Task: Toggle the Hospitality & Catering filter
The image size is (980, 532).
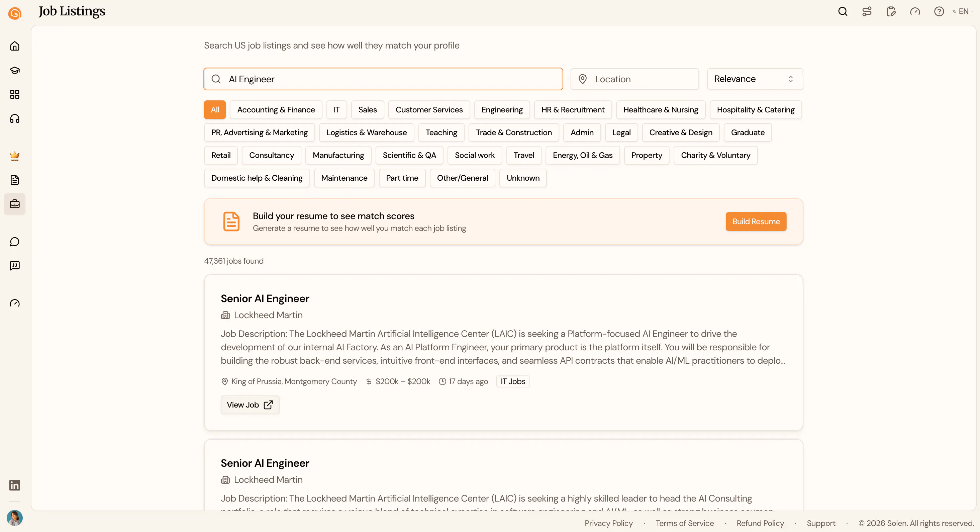Action: point(756,110)
